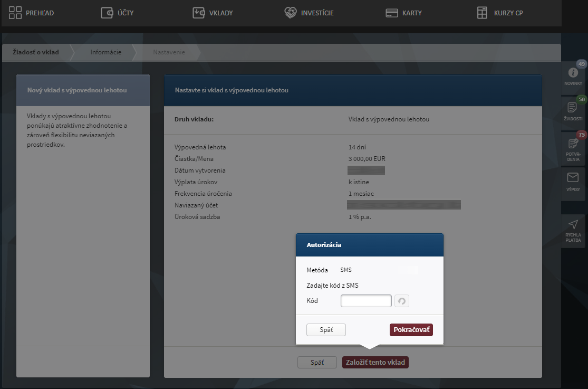Go to Žiadosť o vklad step
This screenshot has height=389, width=588.
click(x=36, y=52)
